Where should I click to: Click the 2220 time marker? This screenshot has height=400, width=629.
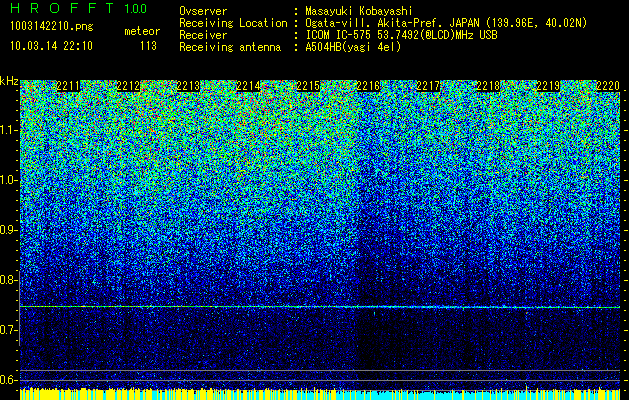pos(608,86)
